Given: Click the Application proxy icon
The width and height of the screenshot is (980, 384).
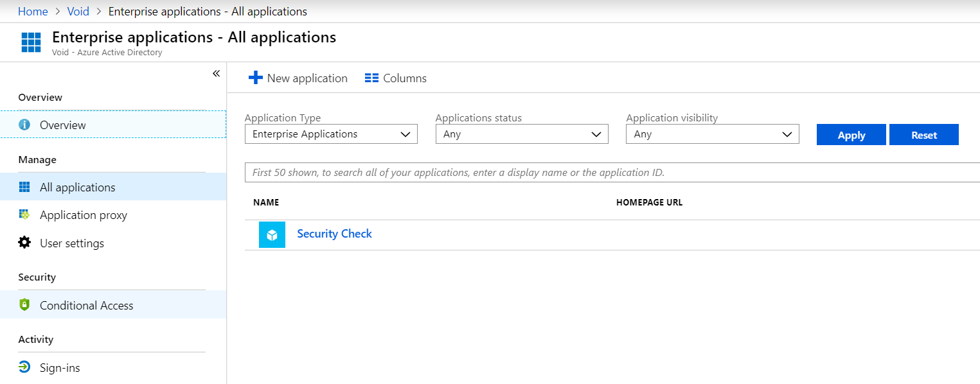Looking at the screenshot, I should (x=24, y=214).
